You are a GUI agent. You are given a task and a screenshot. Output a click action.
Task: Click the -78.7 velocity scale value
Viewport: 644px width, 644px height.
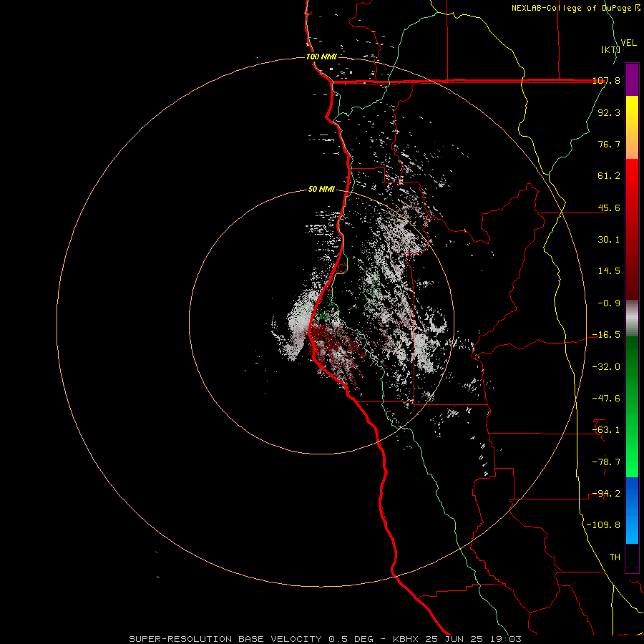tap(606, 462)
